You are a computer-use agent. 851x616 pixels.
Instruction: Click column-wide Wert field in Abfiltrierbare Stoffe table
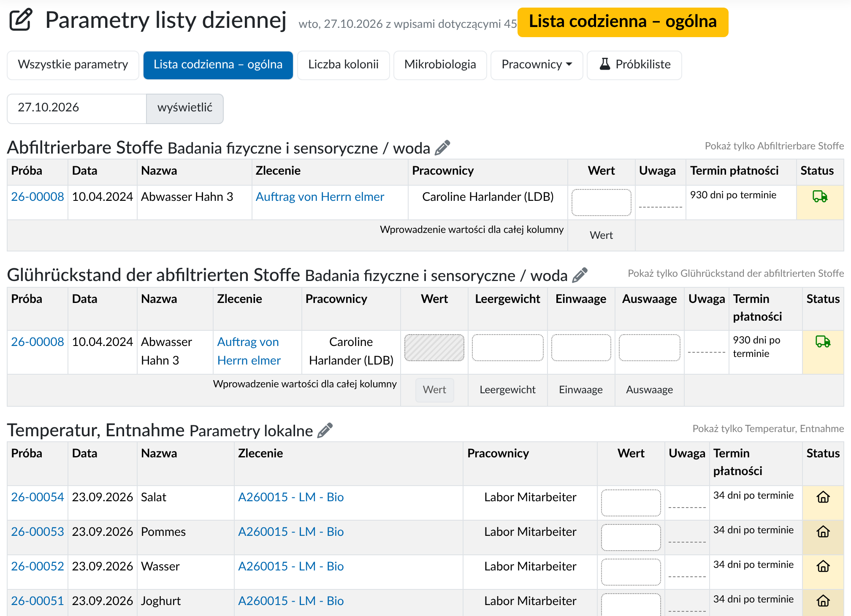(x=602, y=235)
